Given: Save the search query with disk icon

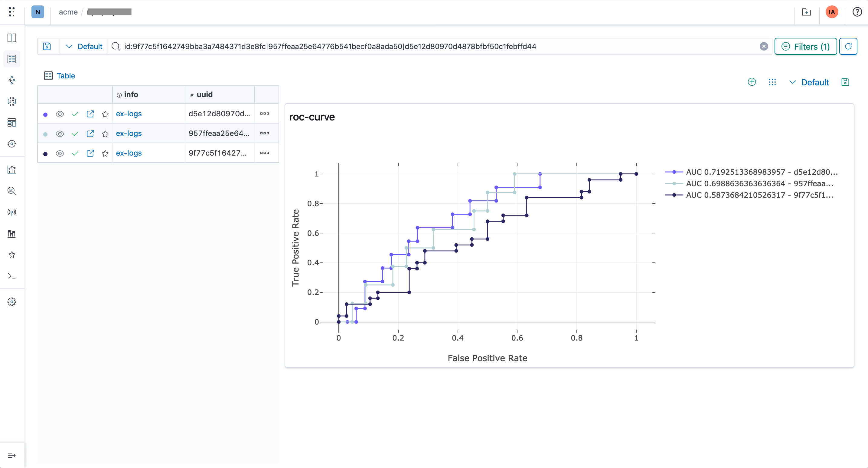Looking at the screenshot, I should [x=47, y=46].
